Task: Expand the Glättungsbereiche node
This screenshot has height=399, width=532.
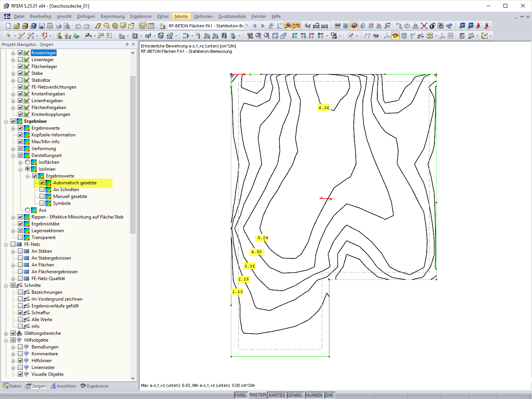Action: click(6, 334)
